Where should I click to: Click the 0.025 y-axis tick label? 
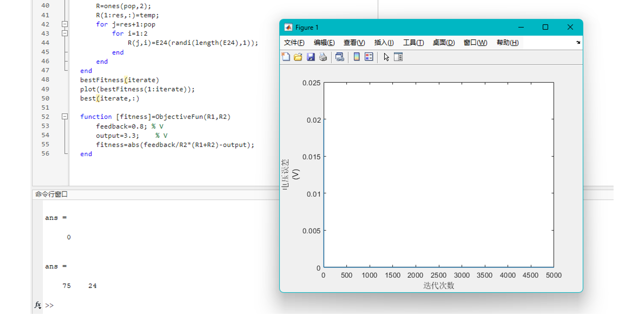pos(311,83)
